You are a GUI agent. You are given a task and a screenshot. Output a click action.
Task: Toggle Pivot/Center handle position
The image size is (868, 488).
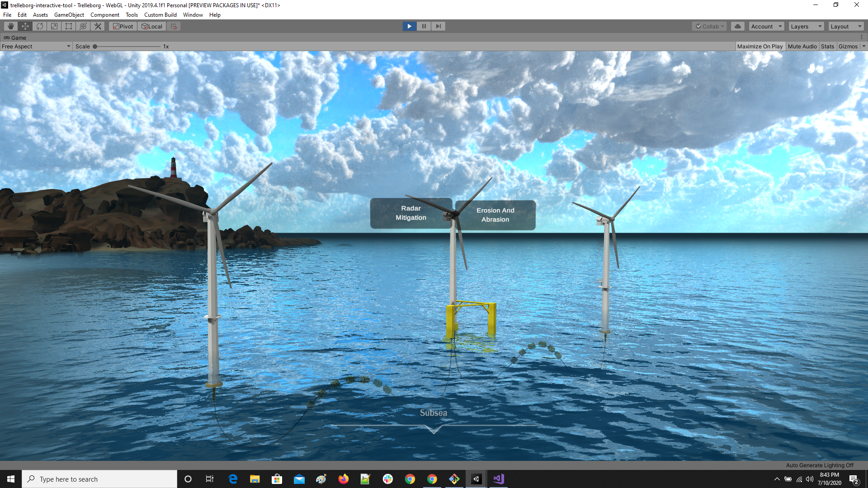123,26
